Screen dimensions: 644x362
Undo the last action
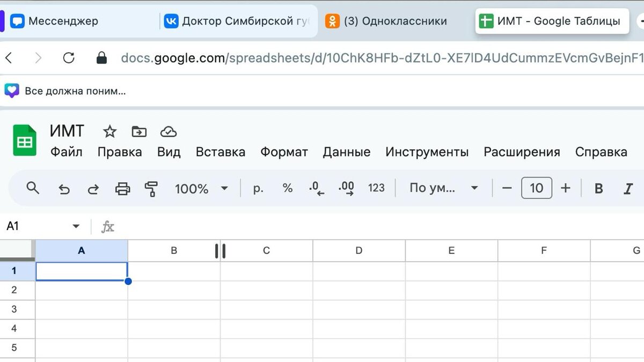tap(64, 188)
